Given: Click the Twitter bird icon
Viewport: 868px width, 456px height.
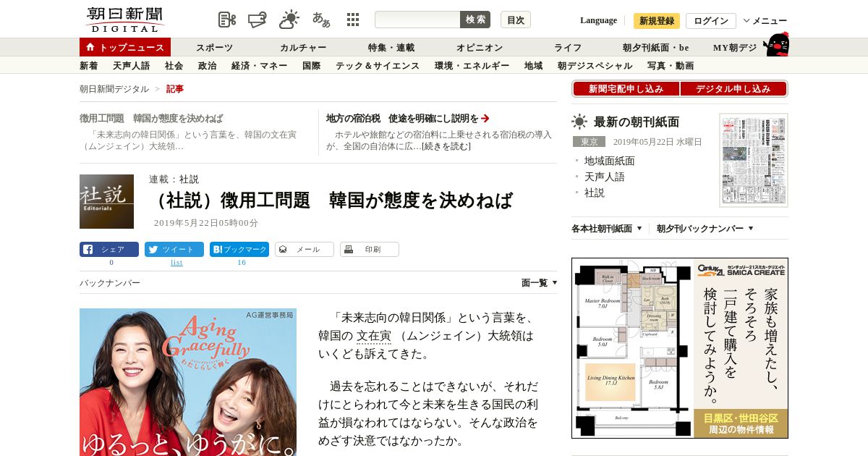Looking at the screenshot, I should coord(153,249).
